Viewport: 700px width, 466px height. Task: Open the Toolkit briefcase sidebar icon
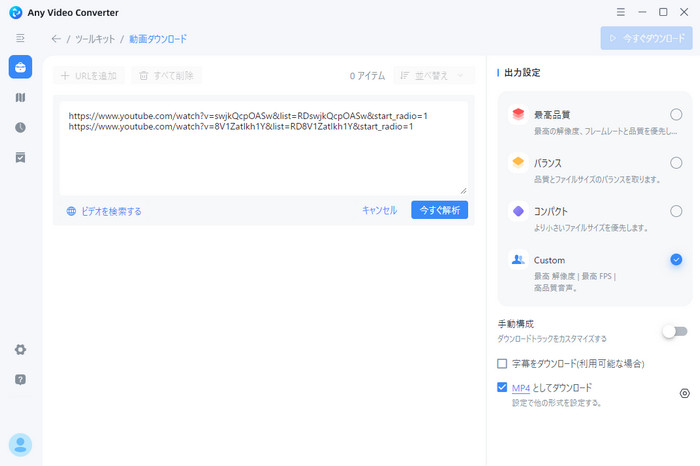(x=20, y=67)
